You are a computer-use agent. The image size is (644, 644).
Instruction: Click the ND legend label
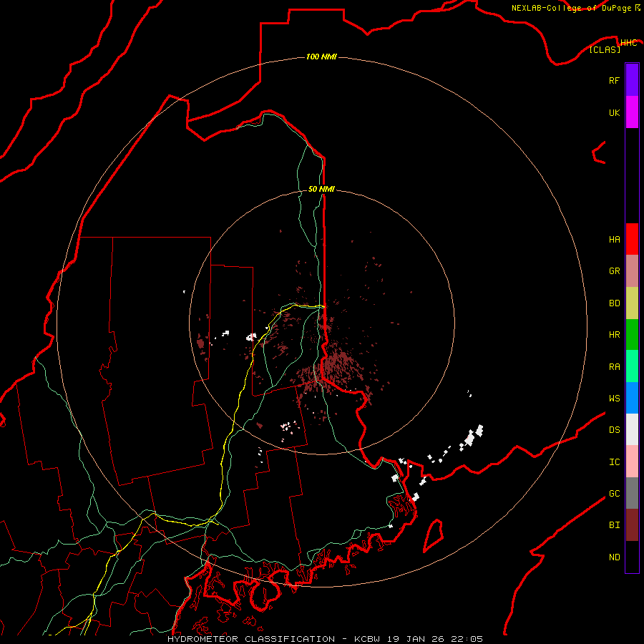coord(614,557)
